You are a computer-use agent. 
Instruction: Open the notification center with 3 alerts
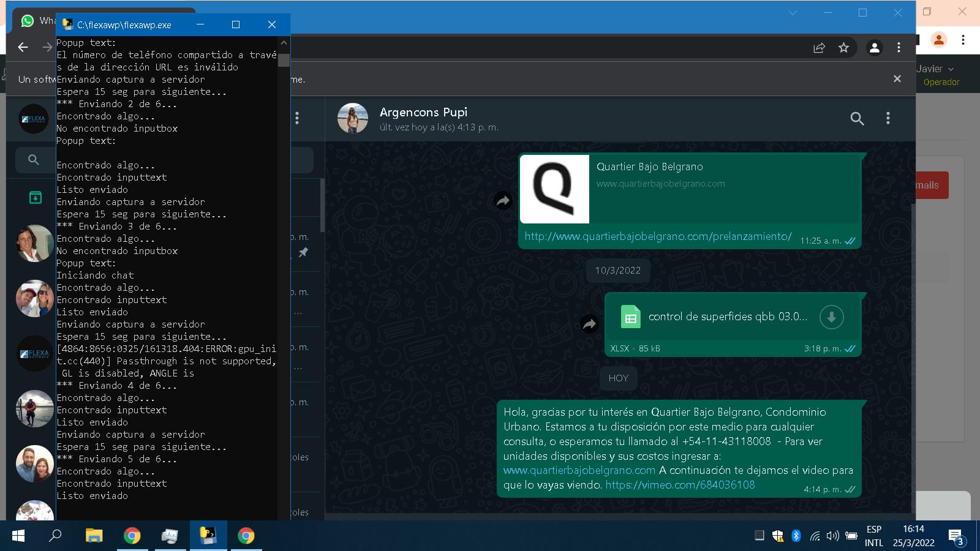957,537
